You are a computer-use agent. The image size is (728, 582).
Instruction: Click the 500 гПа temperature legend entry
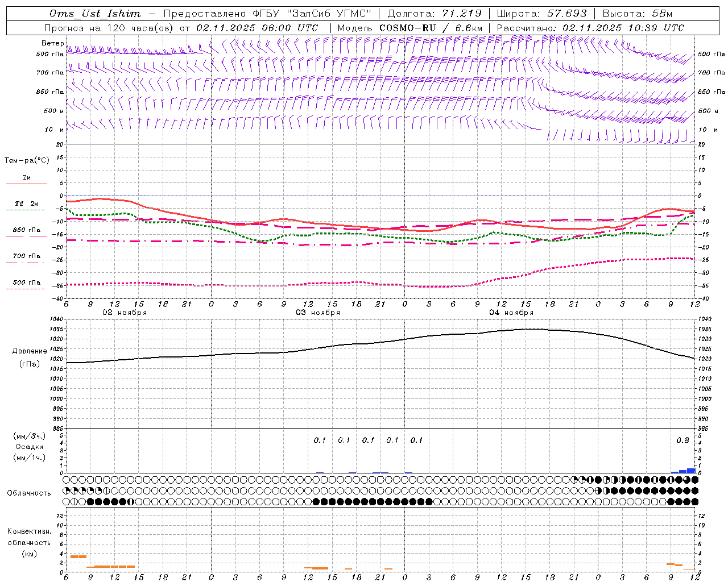pos(27,282)
